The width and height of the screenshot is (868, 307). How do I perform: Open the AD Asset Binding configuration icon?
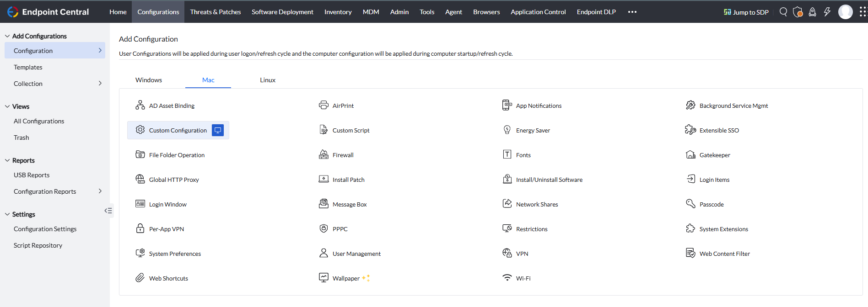point(140,105)
